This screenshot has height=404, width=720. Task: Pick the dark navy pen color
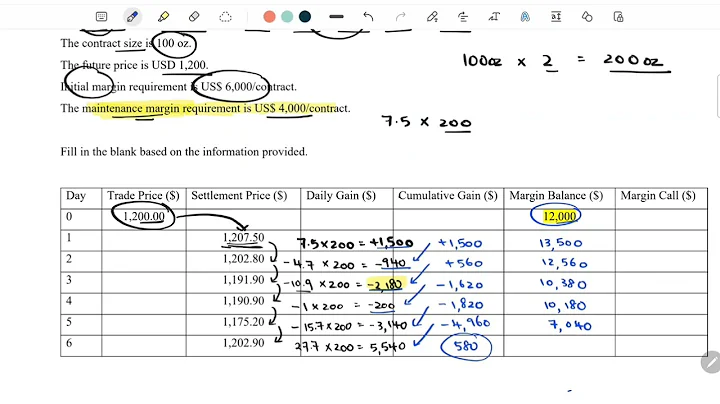click(305, 17)
